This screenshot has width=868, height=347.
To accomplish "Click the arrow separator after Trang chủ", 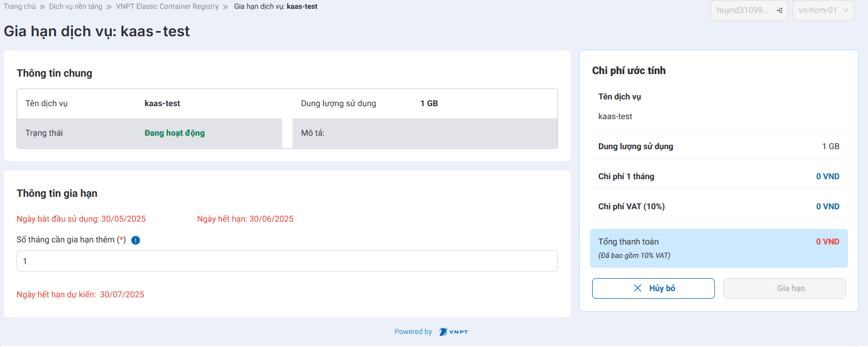I will [42, 7].
